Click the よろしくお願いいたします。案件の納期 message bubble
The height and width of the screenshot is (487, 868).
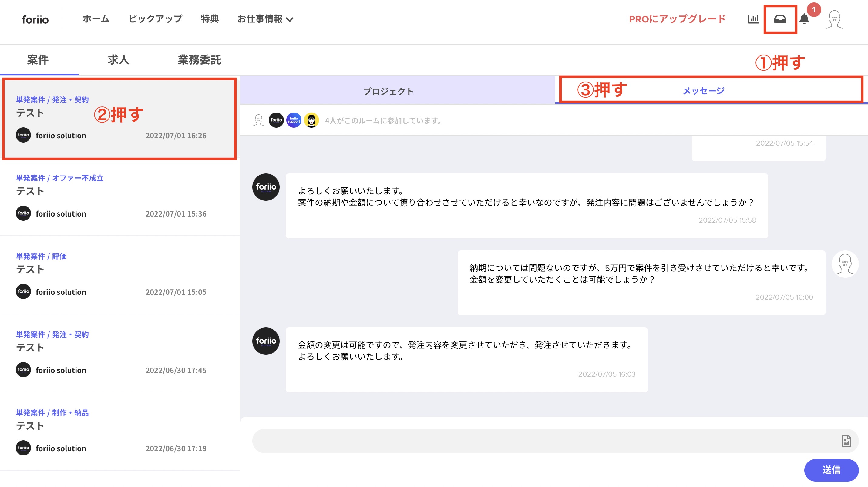click(x=527, y=206)
